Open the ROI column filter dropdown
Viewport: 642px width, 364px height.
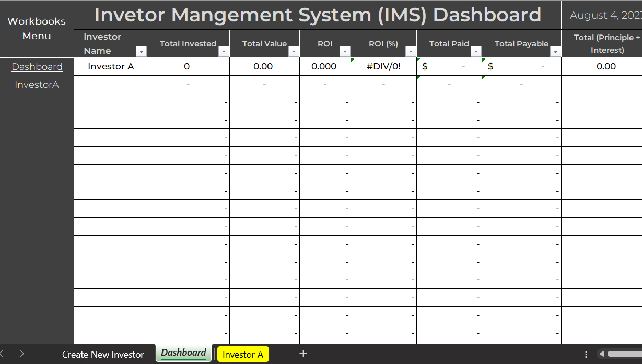(x=345, y=51)
